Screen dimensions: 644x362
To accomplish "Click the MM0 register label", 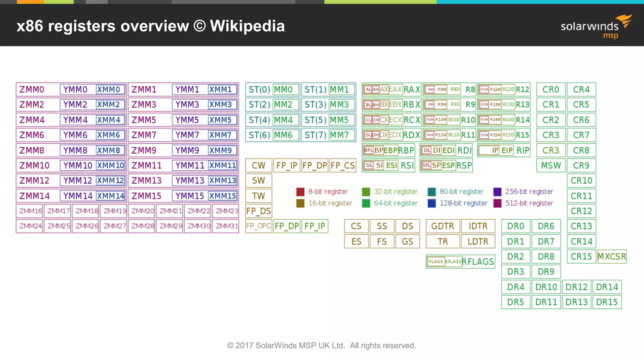I will point(283,90).
